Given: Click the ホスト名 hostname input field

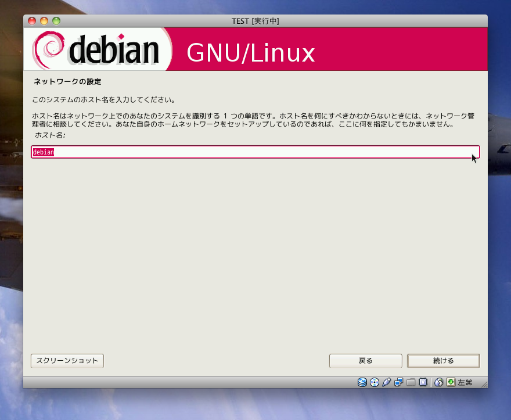Looking at the screenshot, I should pos(255,152).
